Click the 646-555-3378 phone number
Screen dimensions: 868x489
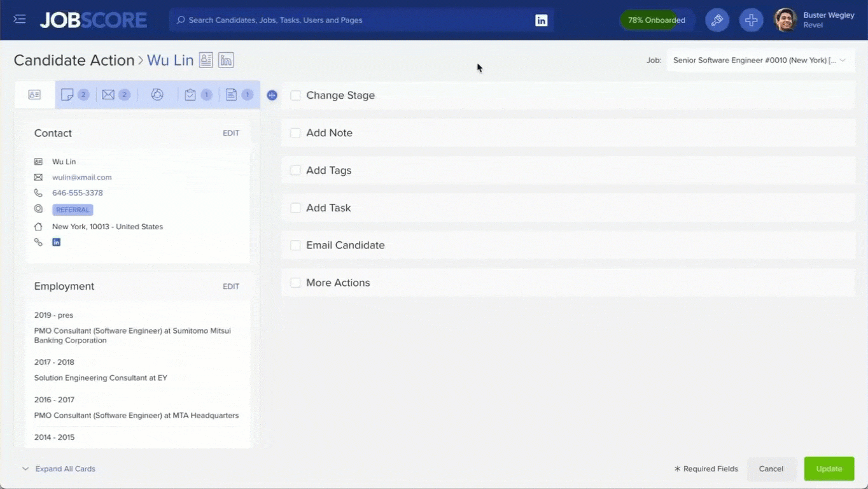pos(78,193)
